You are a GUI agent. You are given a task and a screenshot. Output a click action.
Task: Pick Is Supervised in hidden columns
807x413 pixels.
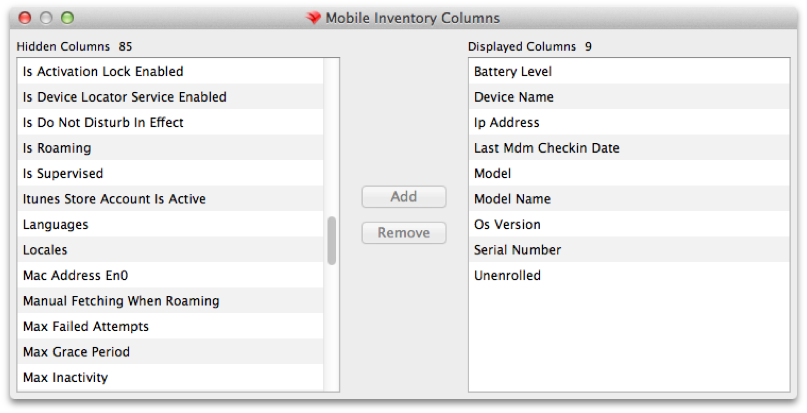click(170, 173)
